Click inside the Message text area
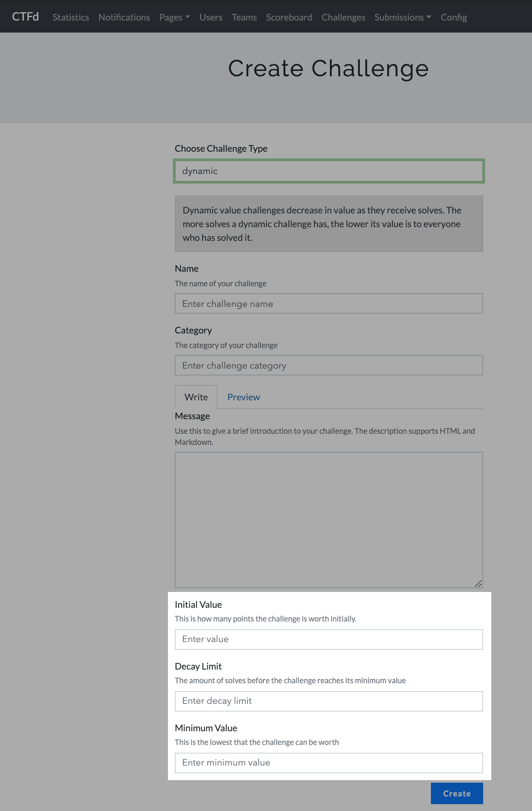The width and height of the screenshot is (532, 811). click(x=329, y=520)
